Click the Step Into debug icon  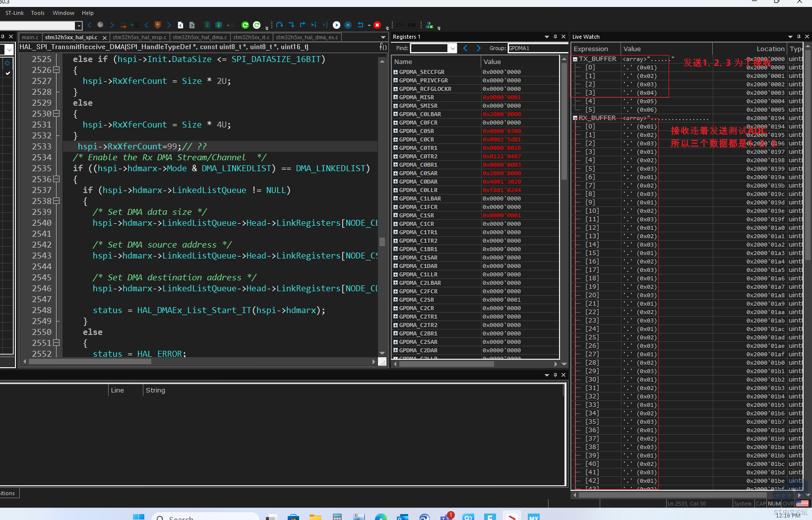[x=291, y=25]
